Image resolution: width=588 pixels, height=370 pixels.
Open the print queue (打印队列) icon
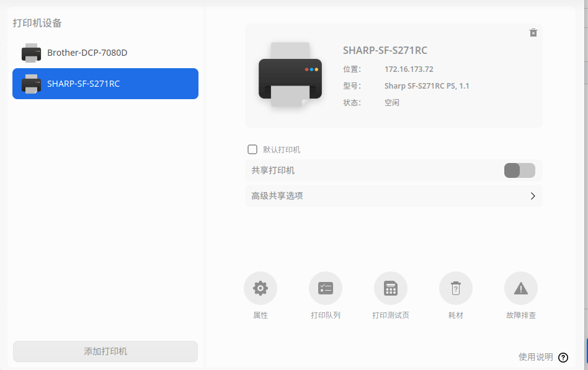326,288
